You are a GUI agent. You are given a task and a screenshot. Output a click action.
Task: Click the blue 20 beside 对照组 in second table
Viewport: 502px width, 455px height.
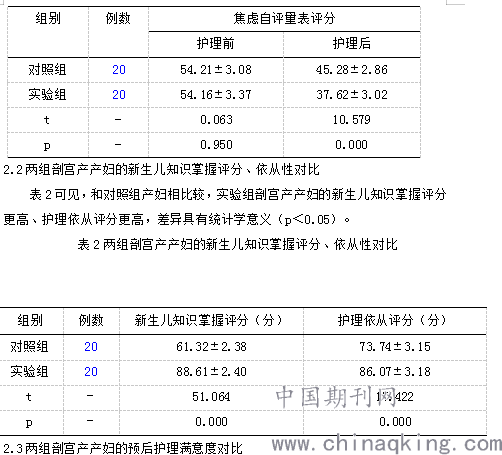click(x=91, y=347)
